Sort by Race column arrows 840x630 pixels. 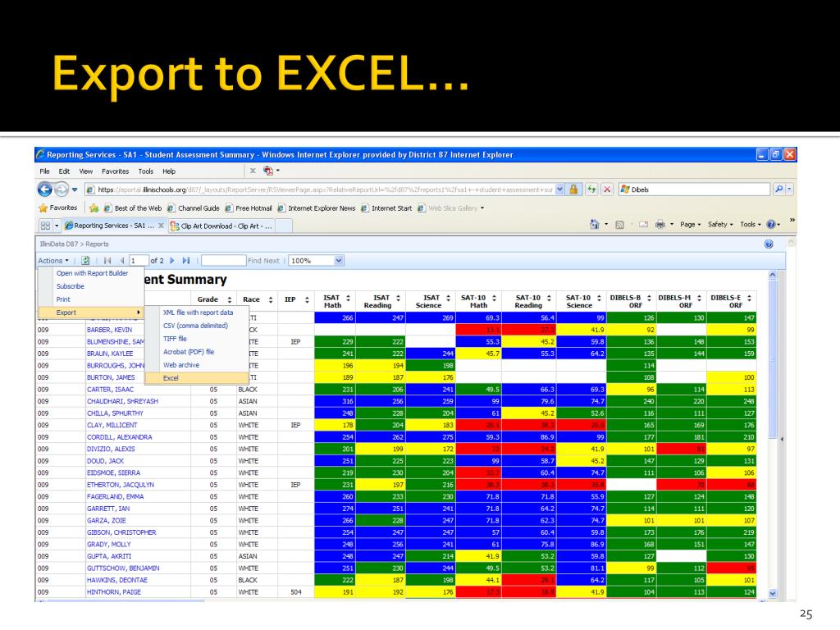click(x=271, y=299)
